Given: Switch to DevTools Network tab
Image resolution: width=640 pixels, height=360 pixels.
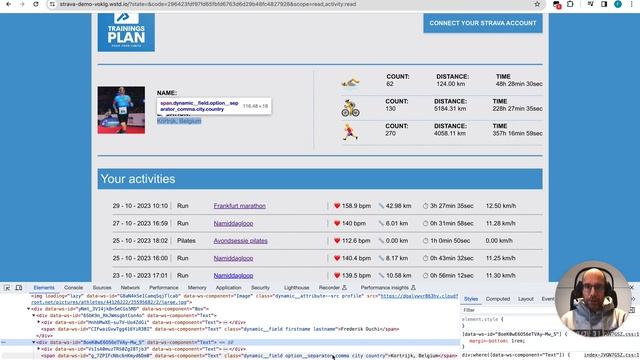Looking at the screenshot, I should [x=130, y=288].
